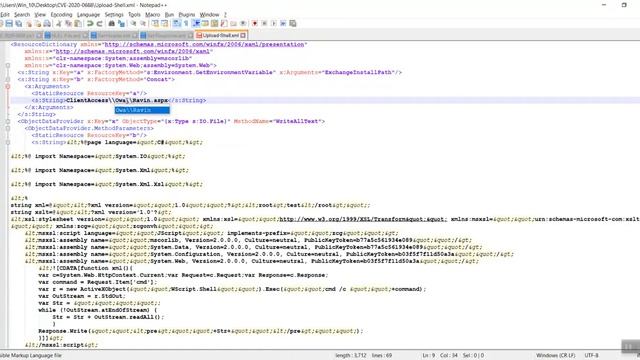
Task: Click status bar lines : 69 text
Action: coord(382,356)
